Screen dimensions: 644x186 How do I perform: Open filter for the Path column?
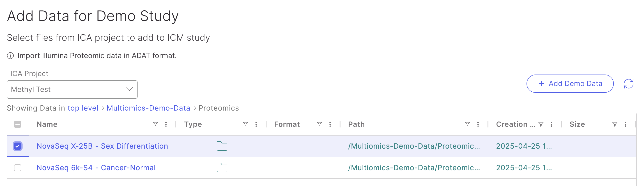click(467, 124)
